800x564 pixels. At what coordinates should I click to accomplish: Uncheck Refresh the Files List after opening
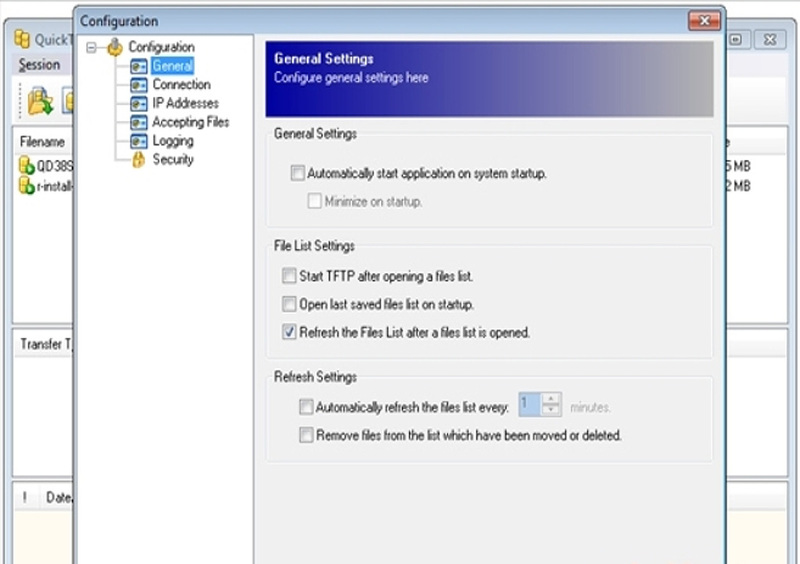(x=289, y=332)
